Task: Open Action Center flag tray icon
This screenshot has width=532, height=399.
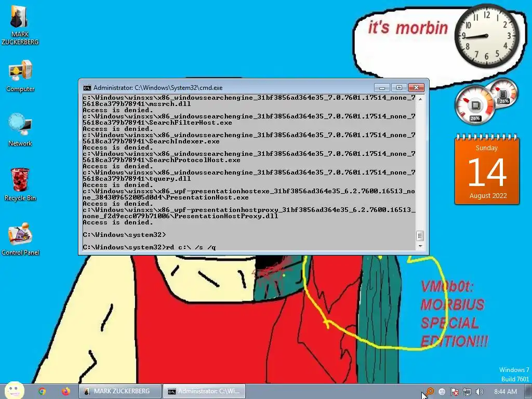Action: click(454, 392)
